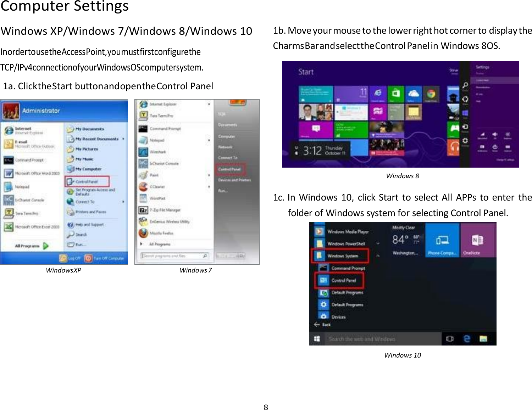532x410 pixels.
Task: Open IxChariot Console in Windows XP menu
Action: coord(24,200)
